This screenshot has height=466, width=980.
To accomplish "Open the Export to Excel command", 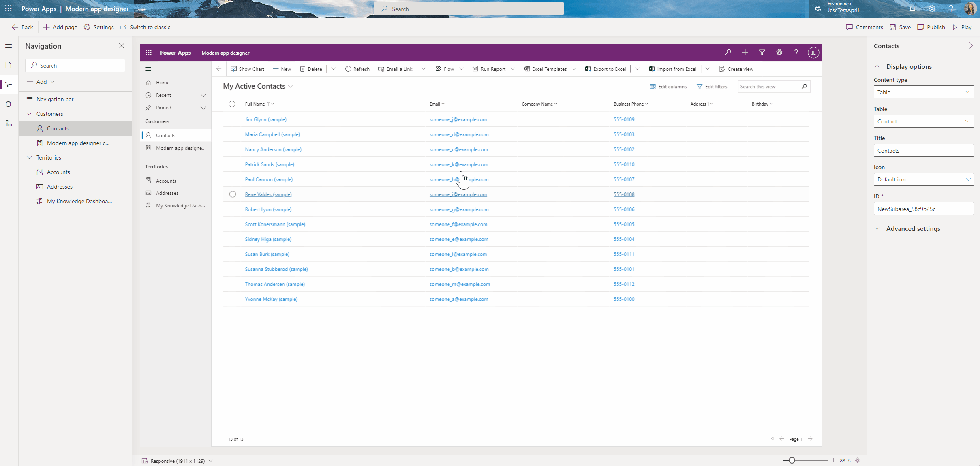I will point(606,69).
